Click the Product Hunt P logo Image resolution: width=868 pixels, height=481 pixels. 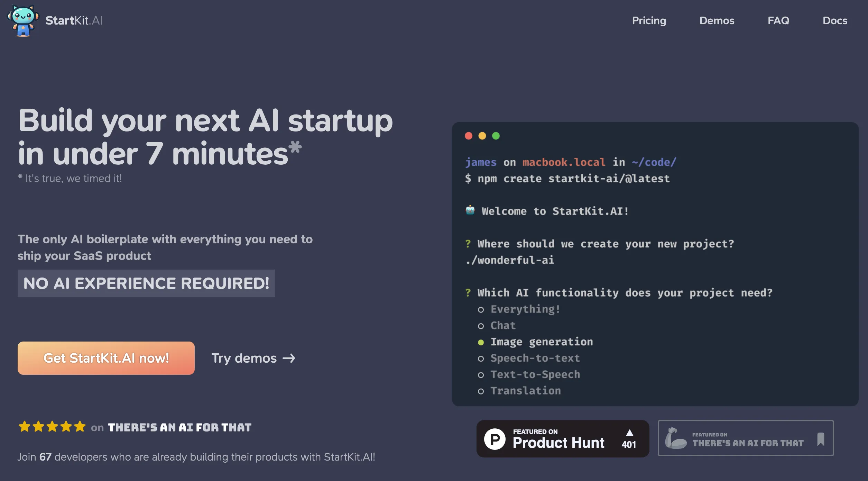[x=495, y=439]
